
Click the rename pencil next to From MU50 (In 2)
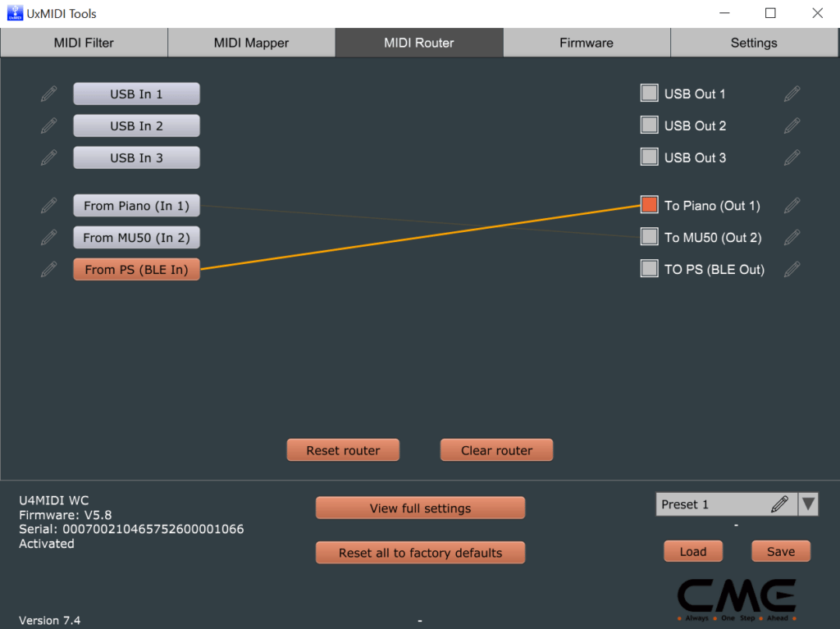pyautogui.click(x=48, y=237)
